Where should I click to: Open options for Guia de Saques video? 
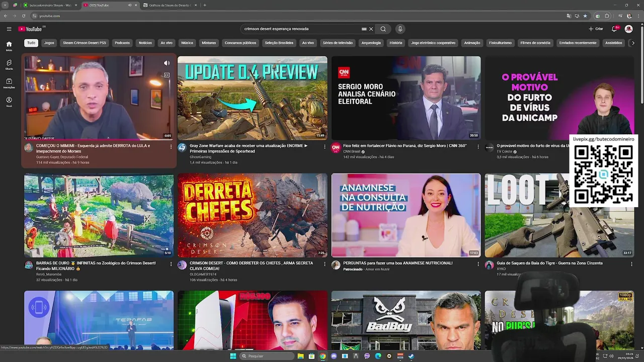click(631, 264)
